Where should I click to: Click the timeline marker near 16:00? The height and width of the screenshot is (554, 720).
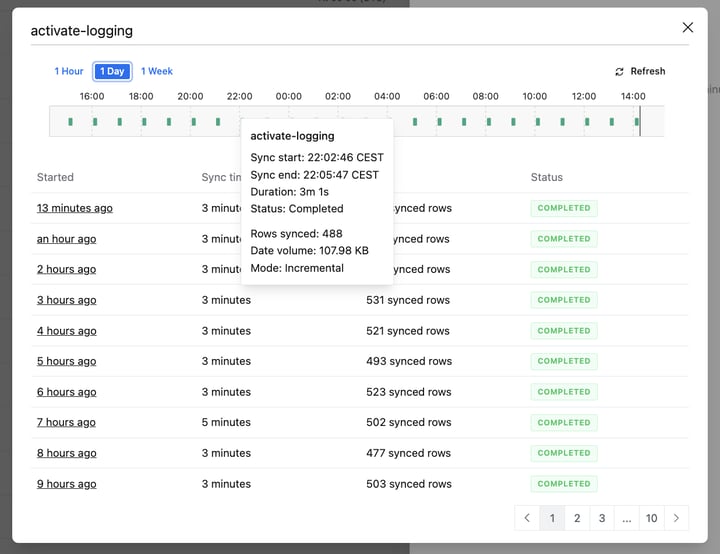(95, 122)
